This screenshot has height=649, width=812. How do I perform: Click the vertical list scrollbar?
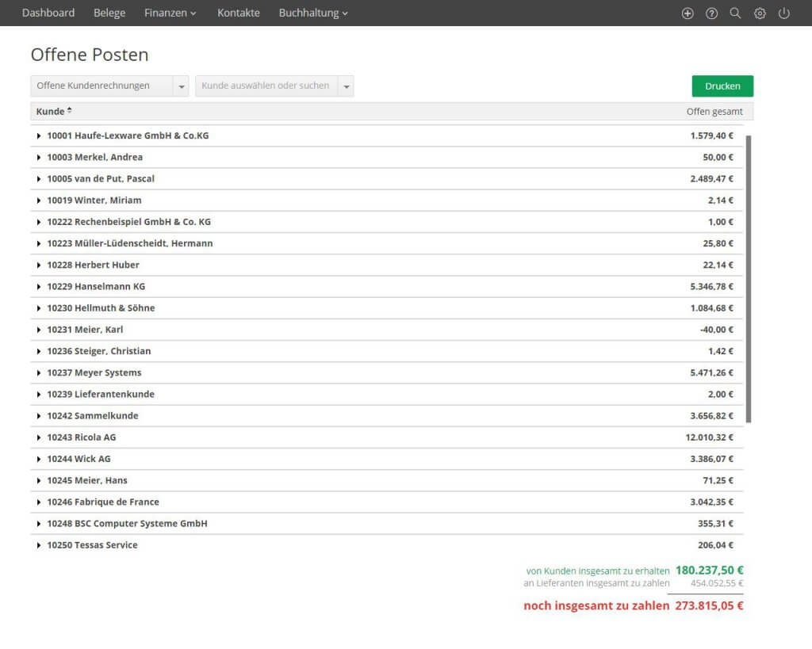pos(749,277)
